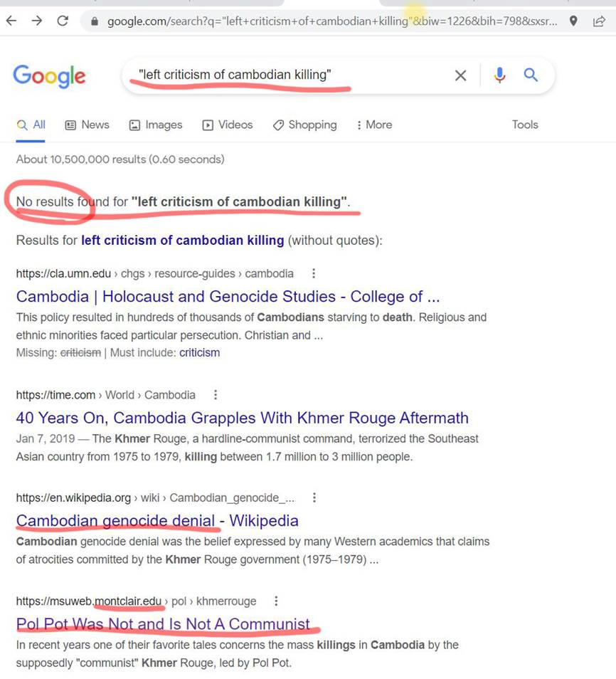
Task: Click the share icon in address bar
Action: [x=599, y=21]
